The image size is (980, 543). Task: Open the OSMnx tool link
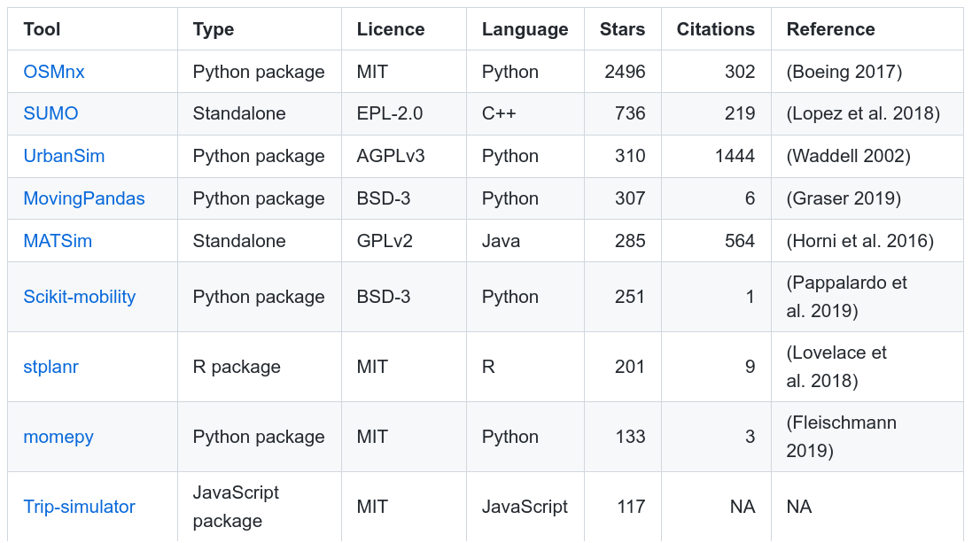[54, 72]
